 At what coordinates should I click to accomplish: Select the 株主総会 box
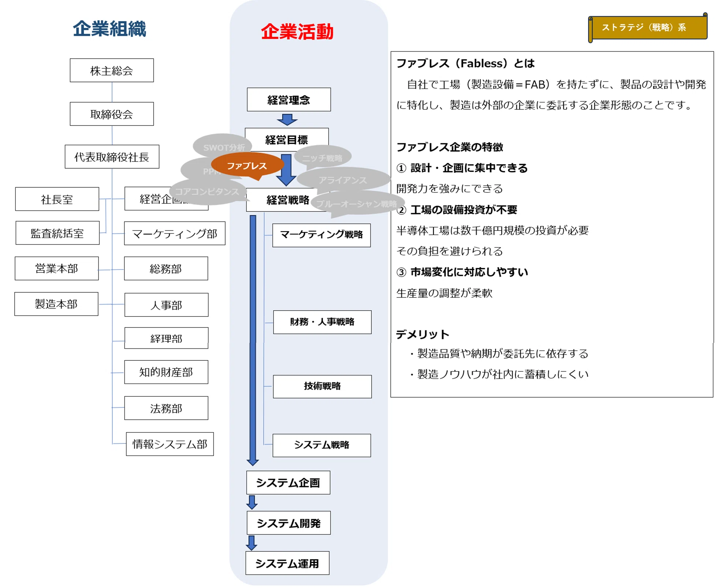coord(112,70)
